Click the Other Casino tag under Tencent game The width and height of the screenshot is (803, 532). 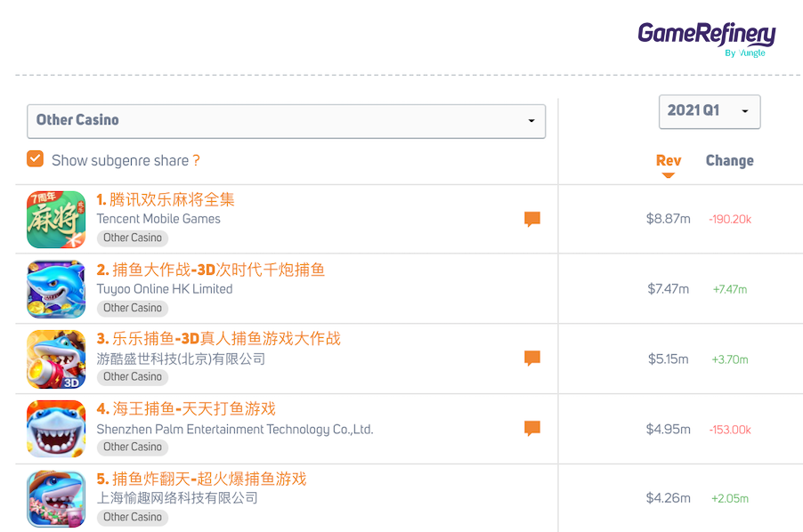(x=133, y=238)
